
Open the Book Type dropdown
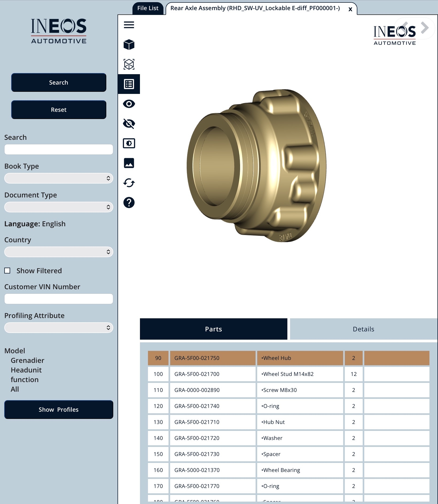point(58,178)
